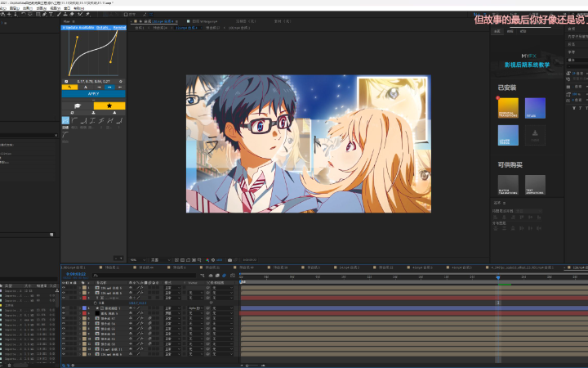
Task: Open the viewer magnification dropdown
Action: click(138, 260)
